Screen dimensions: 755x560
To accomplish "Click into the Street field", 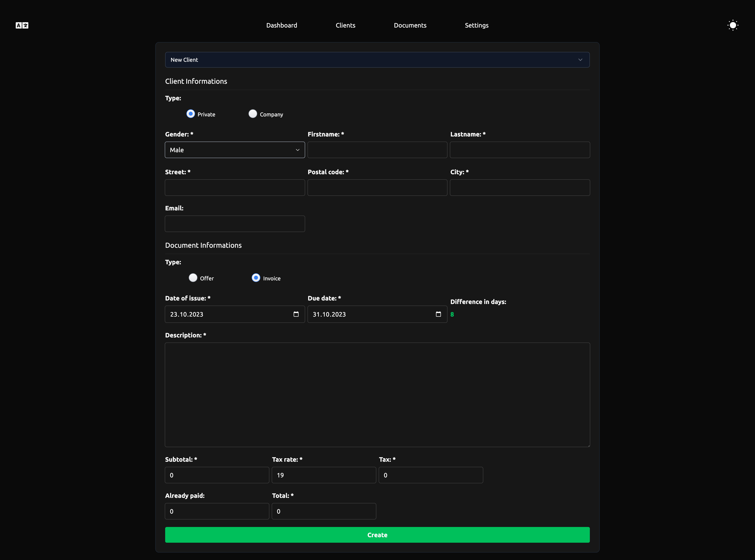I will (235, 187).
